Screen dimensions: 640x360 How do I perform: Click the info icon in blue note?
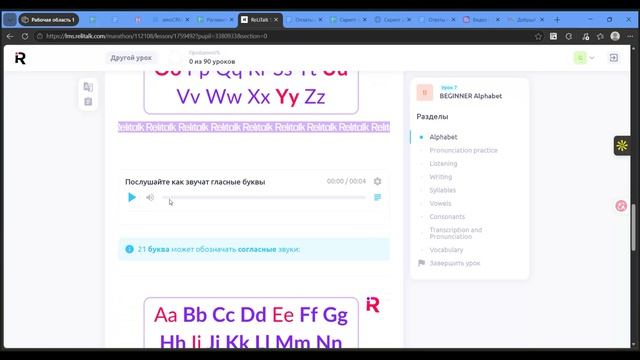click(129, 249)
